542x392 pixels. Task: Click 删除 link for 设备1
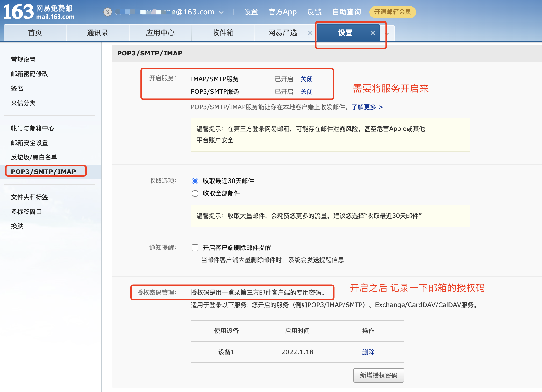coord(368,352)
